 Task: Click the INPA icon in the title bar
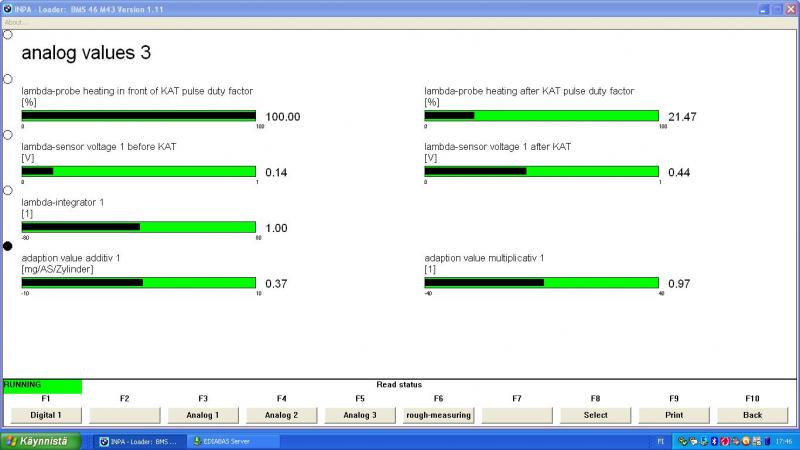click(8, 7)
